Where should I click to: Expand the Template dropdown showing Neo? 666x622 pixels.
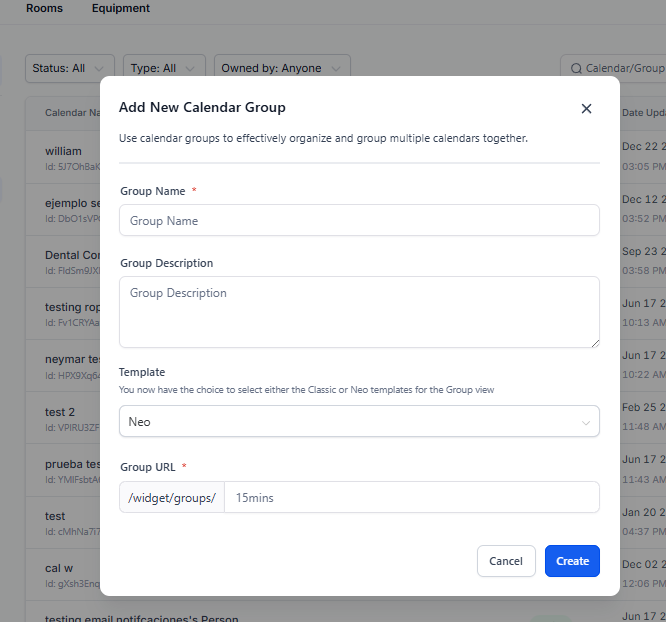[359, 422]
